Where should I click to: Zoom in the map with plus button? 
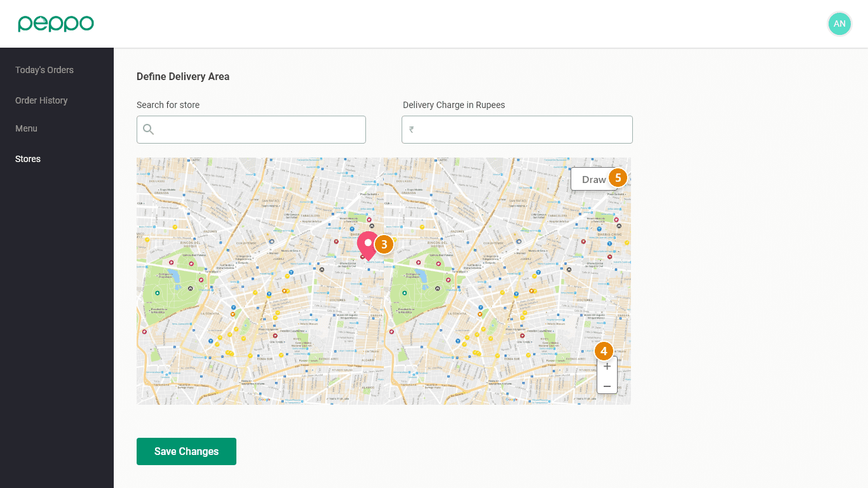(x=607, y=367)
